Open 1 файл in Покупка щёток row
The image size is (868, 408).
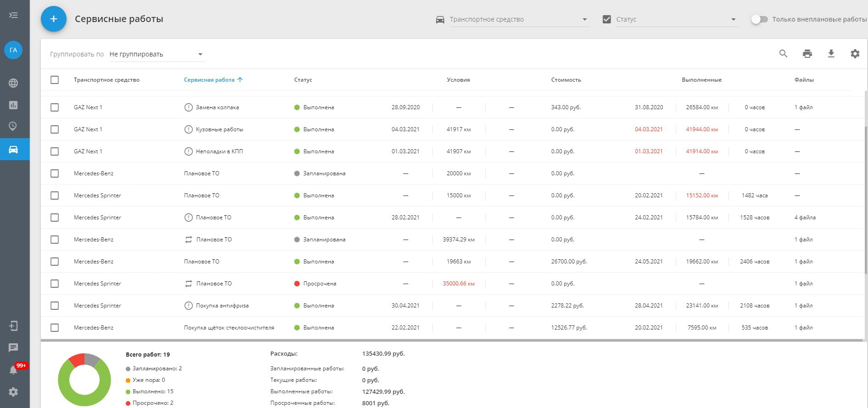click(x=803, y=328)
